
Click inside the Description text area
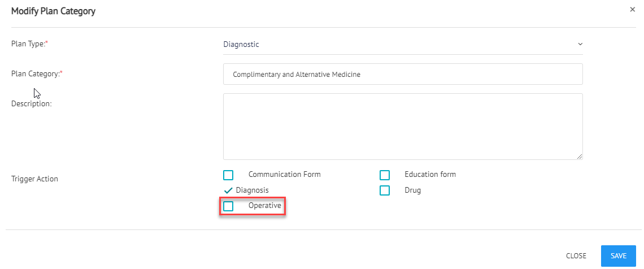pyautogui.click(x=403, y=127)
